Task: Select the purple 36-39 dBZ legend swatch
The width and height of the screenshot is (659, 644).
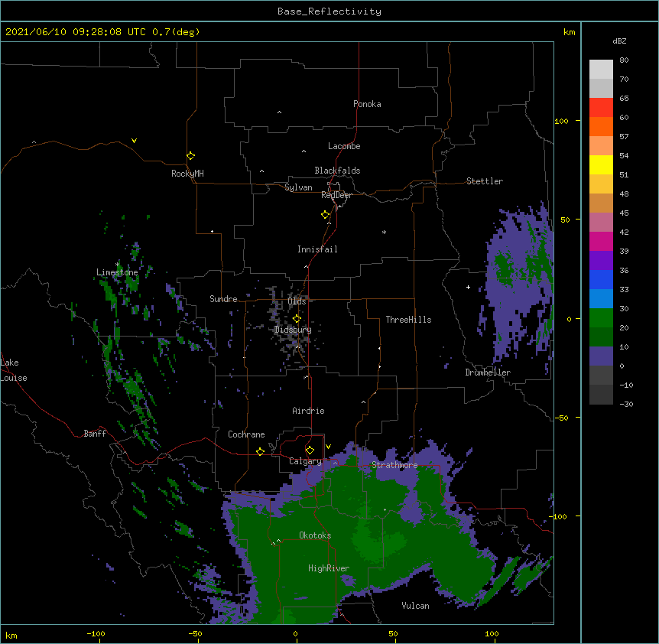Action: pyautogui.click(x=601, y=260)
